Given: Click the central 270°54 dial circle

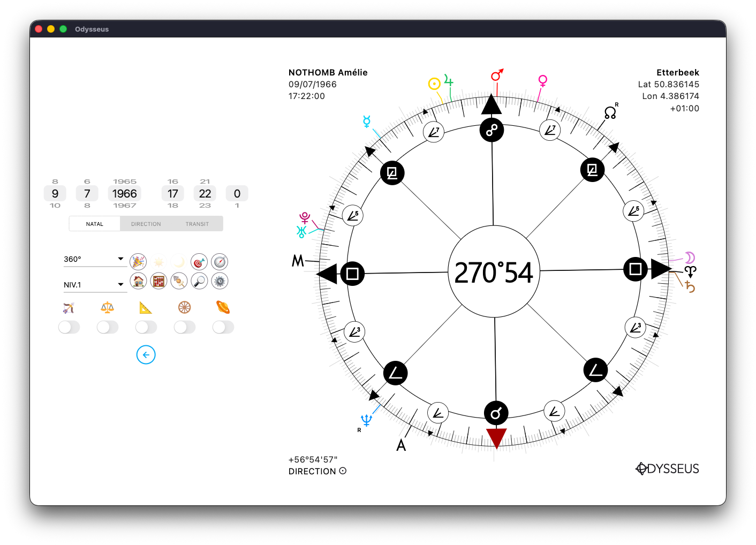Looking at the screenshot, I should [494, 272].
